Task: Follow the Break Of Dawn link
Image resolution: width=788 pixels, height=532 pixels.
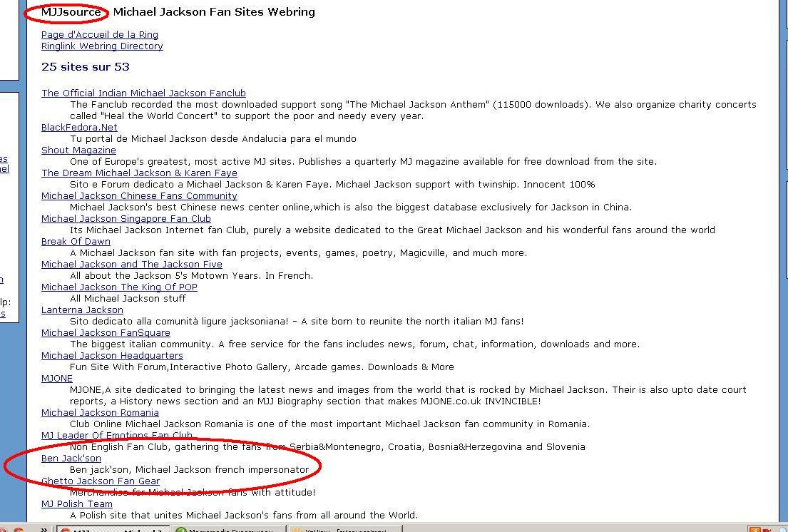Action: tap(76, 242)
